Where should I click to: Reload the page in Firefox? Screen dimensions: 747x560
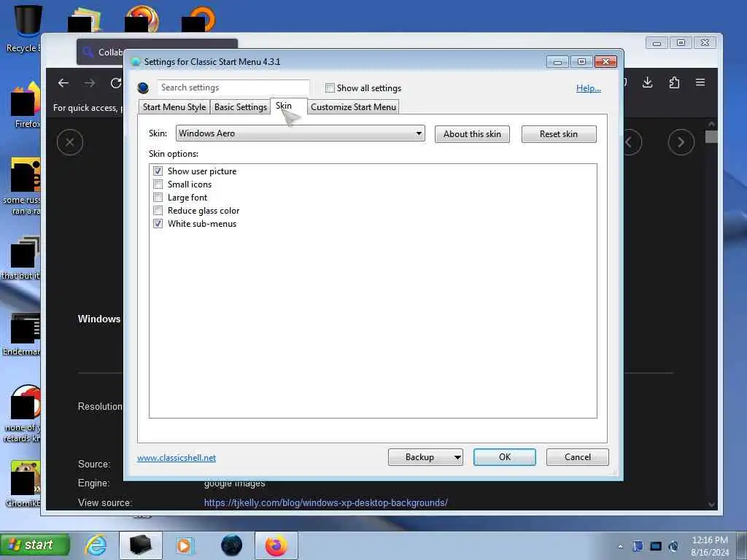pyautogui.click(x=116, y=83)
